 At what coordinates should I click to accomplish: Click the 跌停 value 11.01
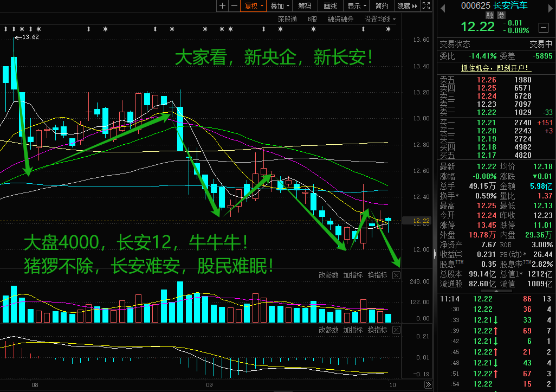(x=542, y=225)
